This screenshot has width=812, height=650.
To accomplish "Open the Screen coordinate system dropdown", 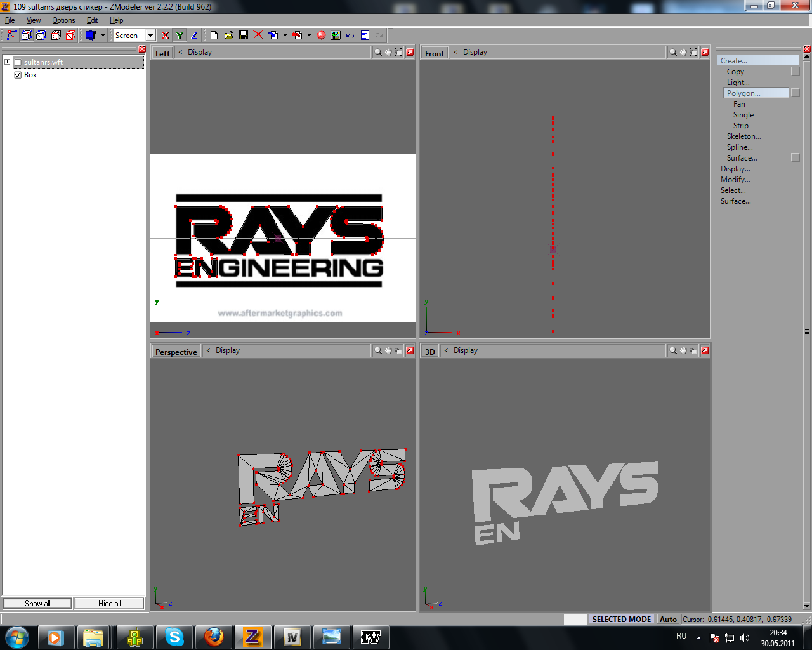I will [x=150, y=36].
